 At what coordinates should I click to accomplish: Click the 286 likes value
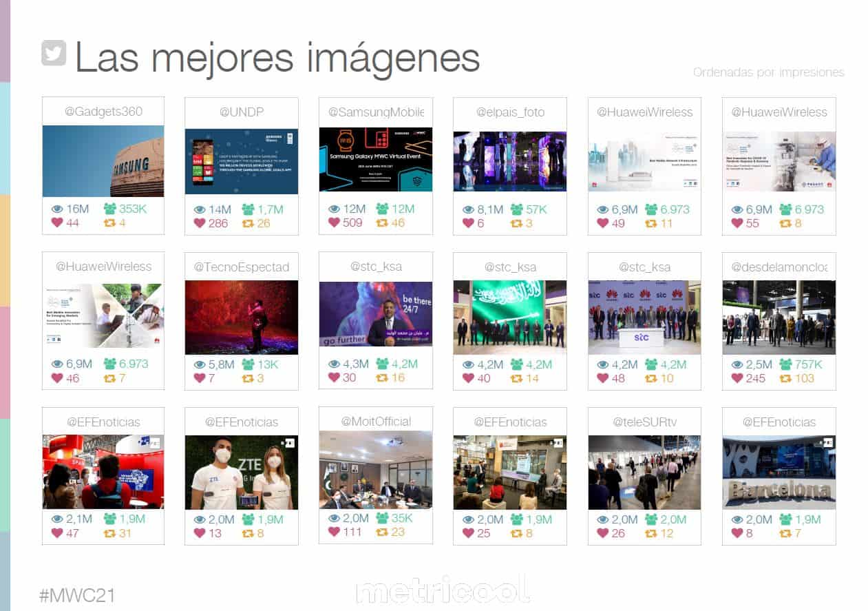click(x=218, y=223)
